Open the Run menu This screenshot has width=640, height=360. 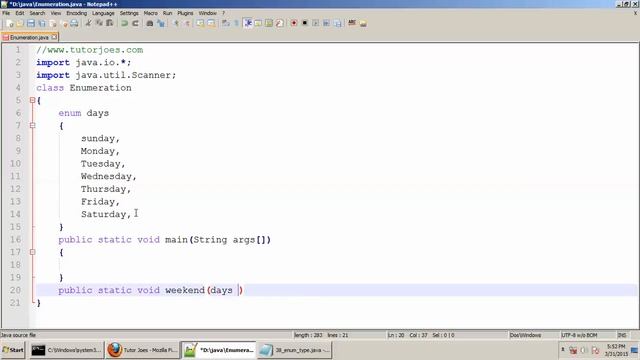click(x=167, y=13)
